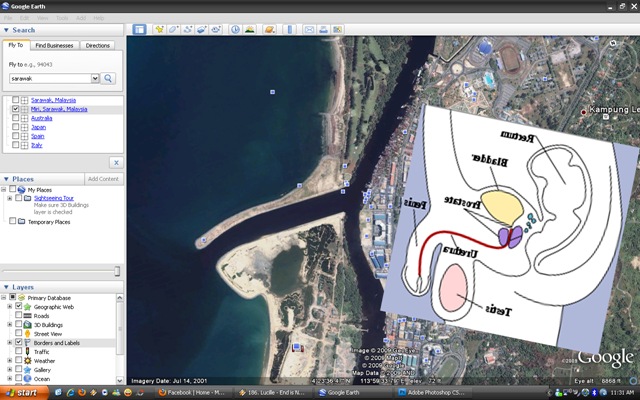Click the Add Image Overlay icon
The width and height of the screenshot is (640, 400).
click(202, 29)
